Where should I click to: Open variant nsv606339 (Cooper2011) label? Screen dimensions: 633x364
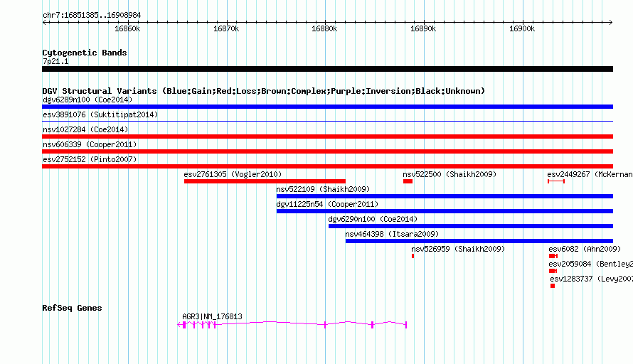(90, 144)
